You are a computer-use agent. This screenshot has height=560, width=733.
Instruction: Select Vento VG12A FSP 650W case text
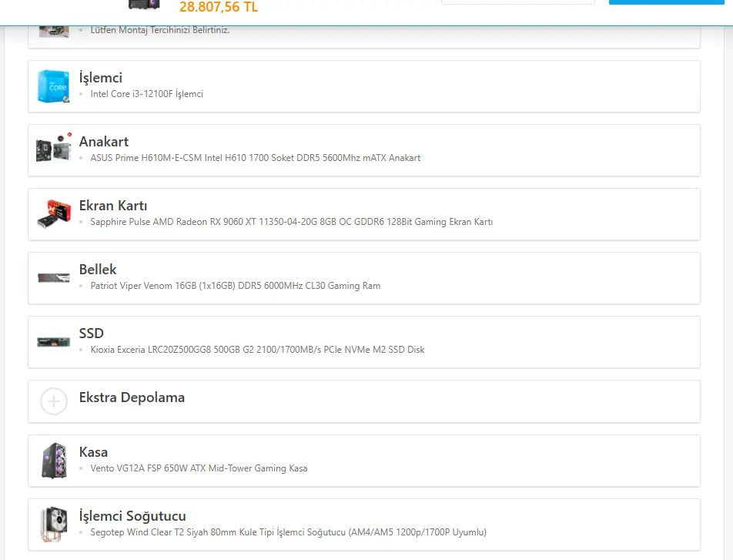199,468
